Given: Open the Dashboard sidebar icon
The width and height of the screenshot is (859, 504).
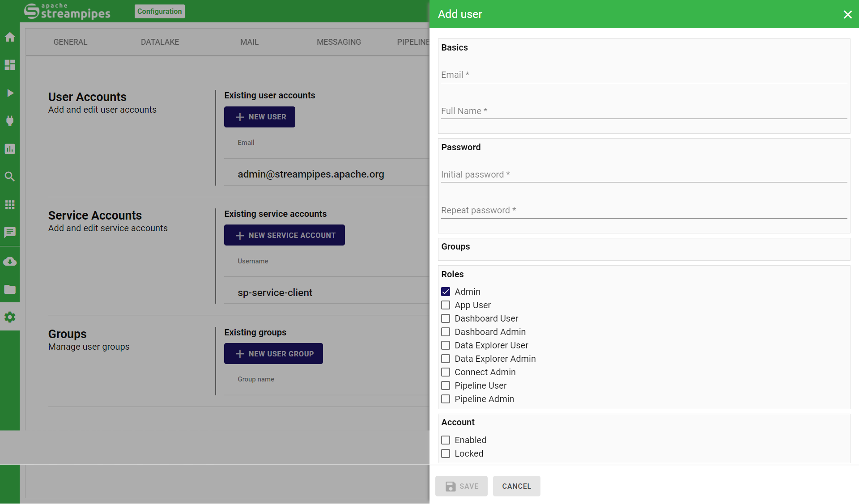Looking at the screenshot, I should point(10,65).
